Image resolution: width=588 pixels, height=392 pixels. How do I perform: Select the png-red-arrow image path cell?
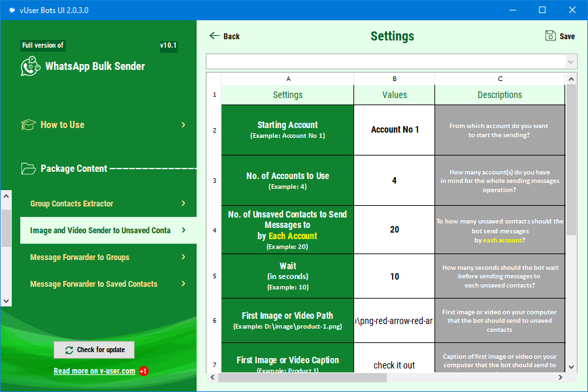click(x=395, y=321)
